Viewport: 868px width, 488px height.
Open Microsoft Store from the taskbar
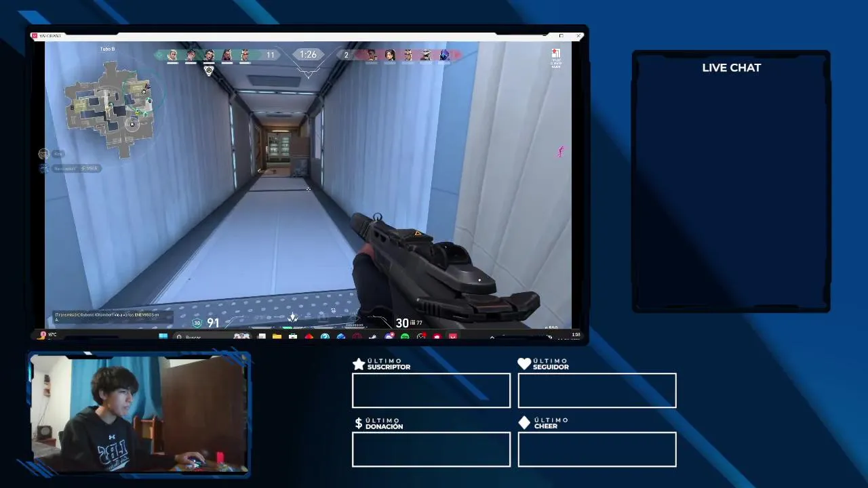pyautogui.click(x=293, y=336)
